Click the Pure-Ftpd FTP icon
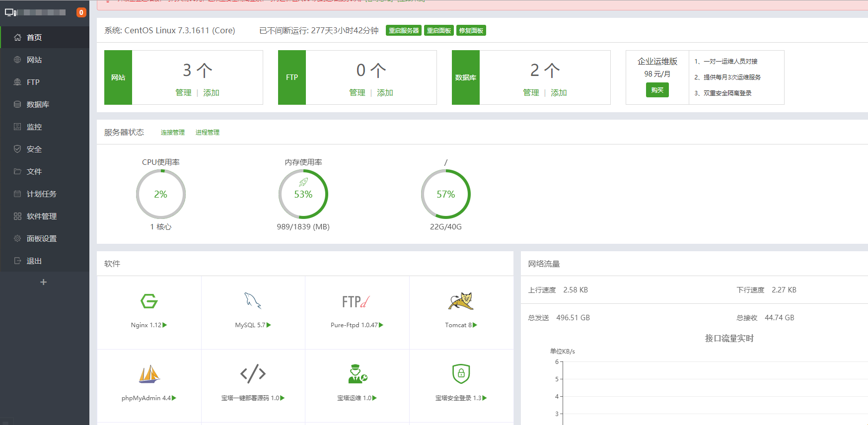The height and width of the screenshot is (425, 868). (356, 301)
